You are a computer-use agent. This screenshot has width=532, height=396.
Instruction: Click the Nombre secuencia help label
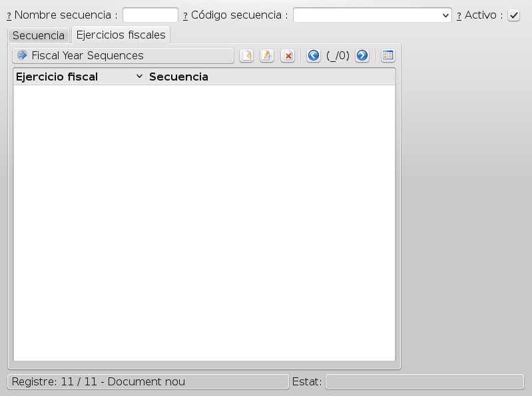click(62, 15)
